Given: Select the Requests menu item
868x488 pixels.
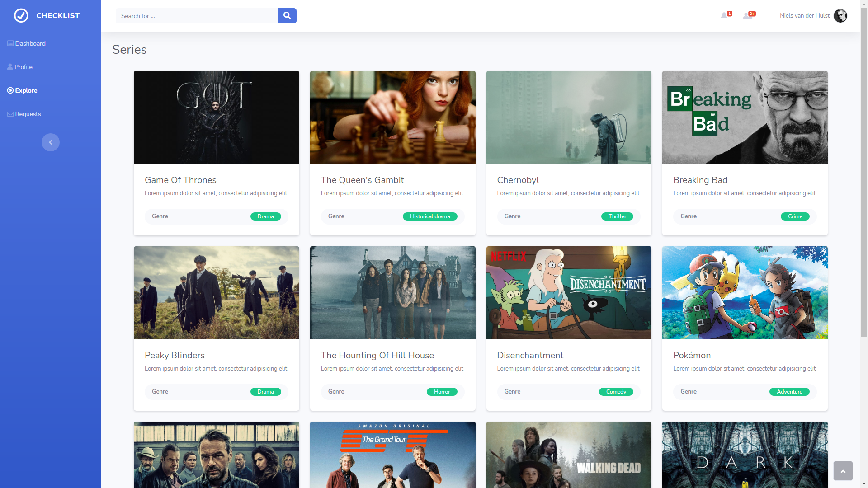Looking at the screenshot, I should [x=28, y=114].
